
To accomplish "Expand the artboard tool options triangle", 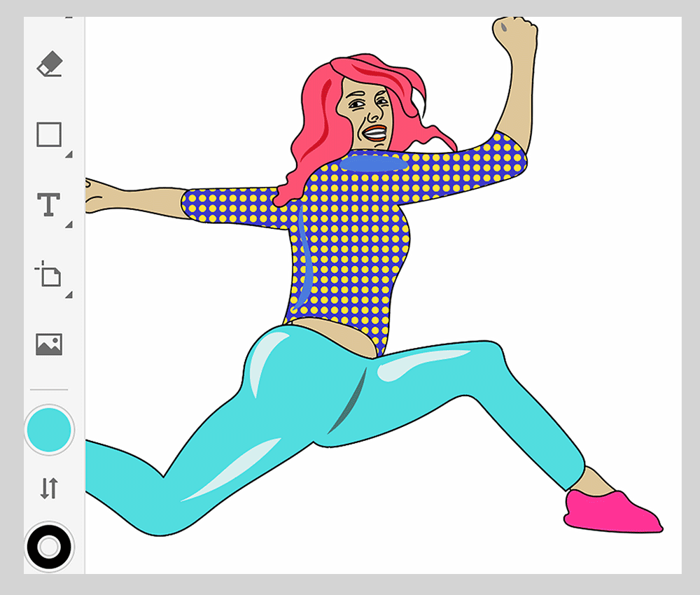I will click(x=69, y=295).
